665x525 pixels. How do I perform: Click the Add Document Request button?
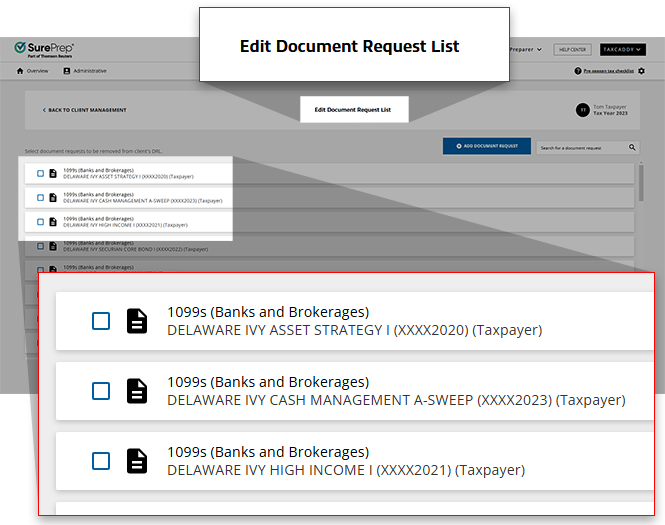pyautogui.click(x=487, y=146)
